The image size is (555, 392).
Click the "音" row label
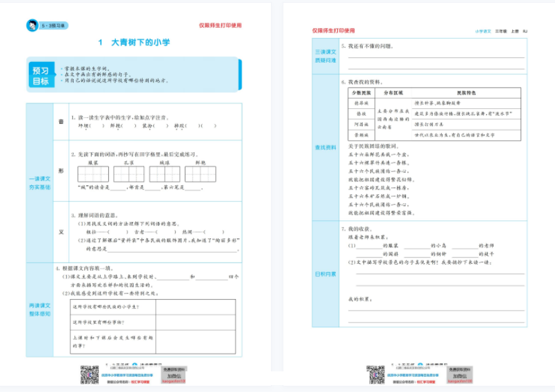click(61, 122)
